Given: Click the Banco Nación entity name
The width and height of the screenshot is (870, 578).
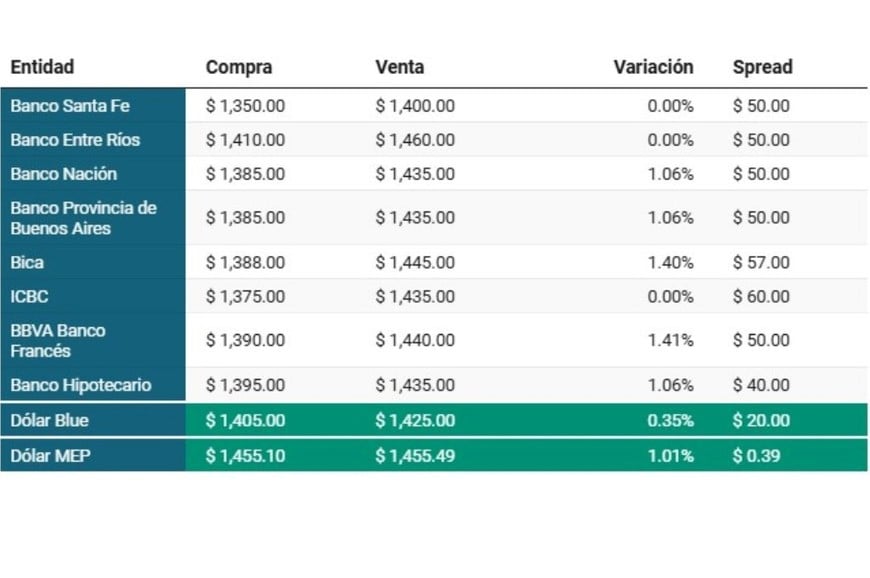Looking at the screenshot, I should point(63,174).
